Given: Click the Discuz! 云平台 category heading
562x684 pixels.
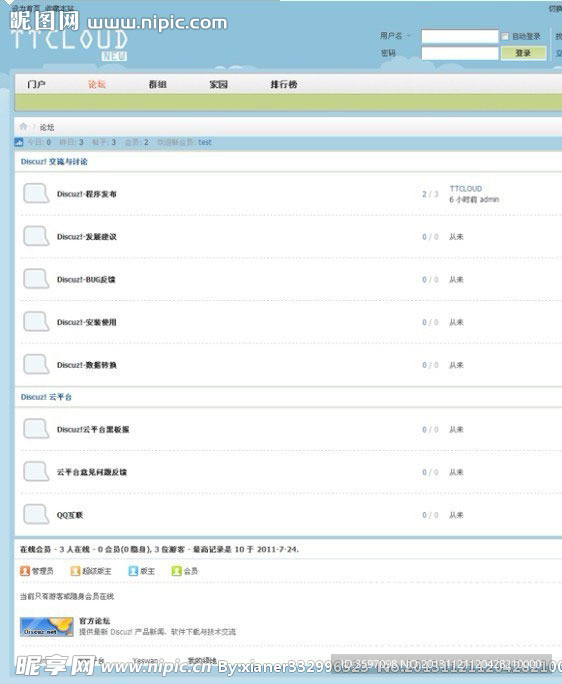Looking at the screenshot, I should (46, 397).
